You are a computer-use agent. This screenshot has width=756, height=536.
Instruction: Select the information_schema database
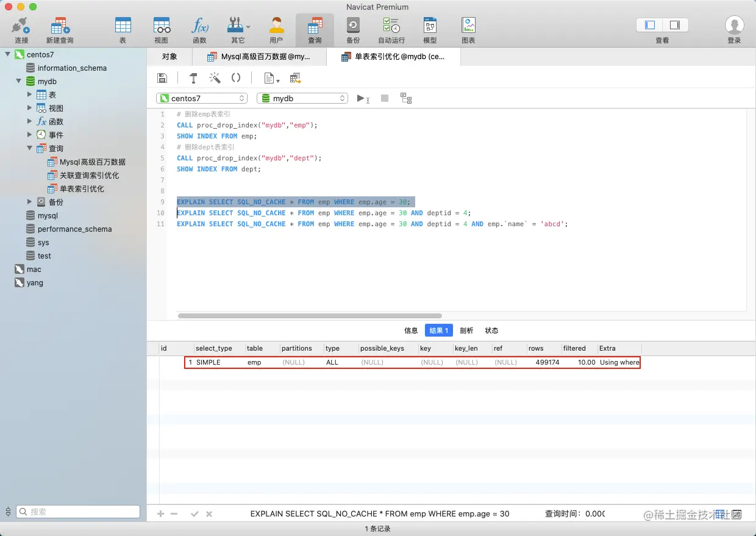[72, 68]
